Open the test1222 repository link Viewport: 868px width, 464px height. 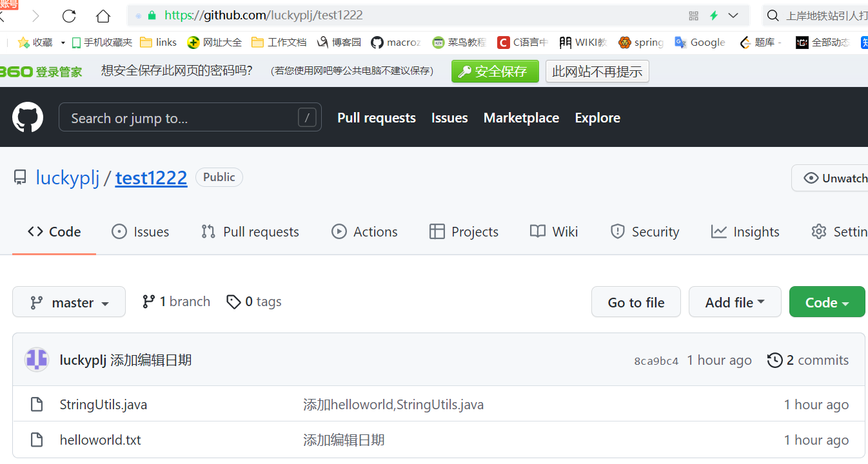[x=152, y=177]
